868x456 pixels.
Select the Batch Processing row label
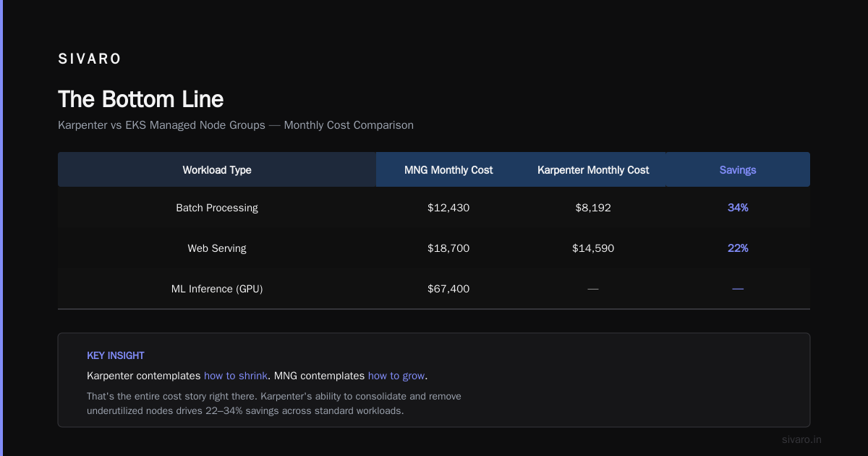[217, 208]
